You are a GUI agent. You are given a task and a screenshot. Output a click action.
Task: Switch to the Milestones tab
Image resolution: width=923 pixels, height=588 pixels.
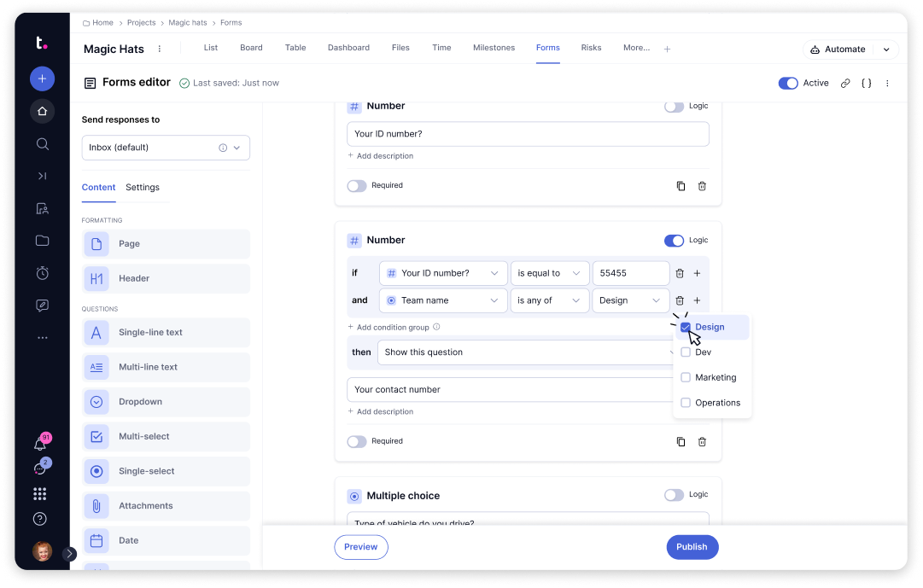(x=494, y=48)
